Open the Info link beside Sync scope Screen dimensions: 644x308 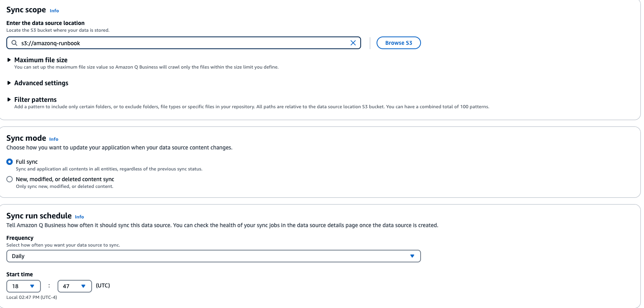click(54, 10)
